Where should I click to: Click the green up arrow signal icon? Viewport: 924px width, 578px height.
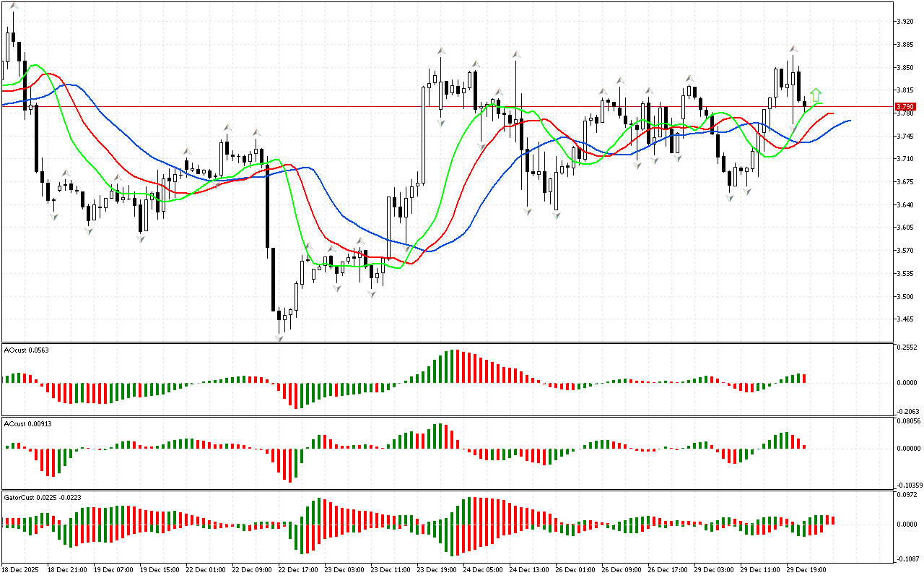(x=816, y=95)
